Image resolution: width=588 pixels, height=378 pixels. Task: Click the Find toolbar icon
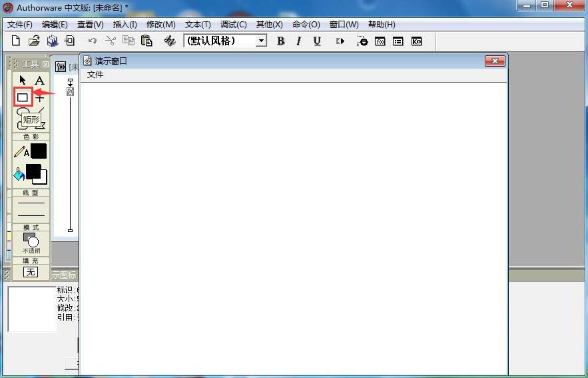[x=170, y=41]
